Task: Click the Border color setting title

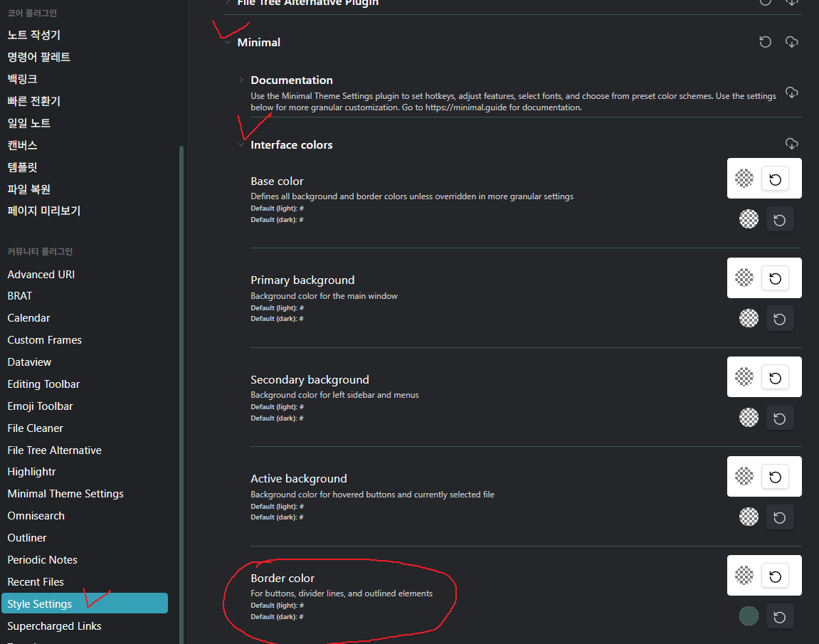Action: (282, 579)
